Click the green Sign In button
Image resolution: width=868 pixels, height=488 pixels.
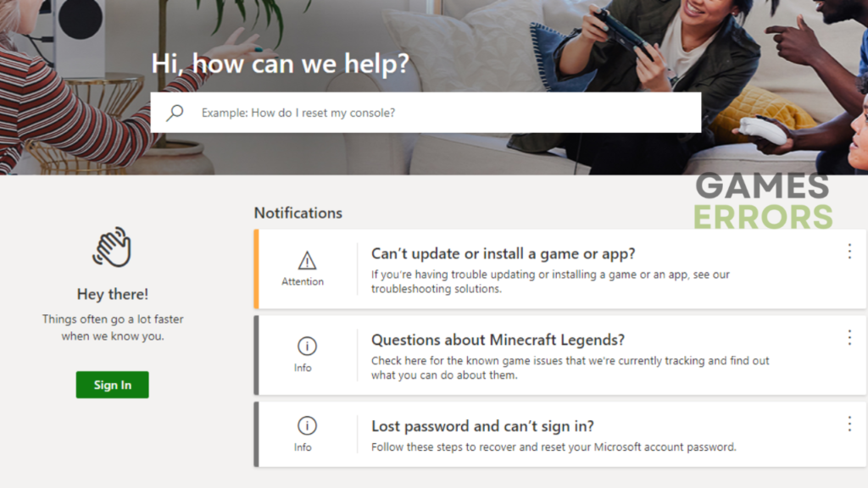click(112, 385)
